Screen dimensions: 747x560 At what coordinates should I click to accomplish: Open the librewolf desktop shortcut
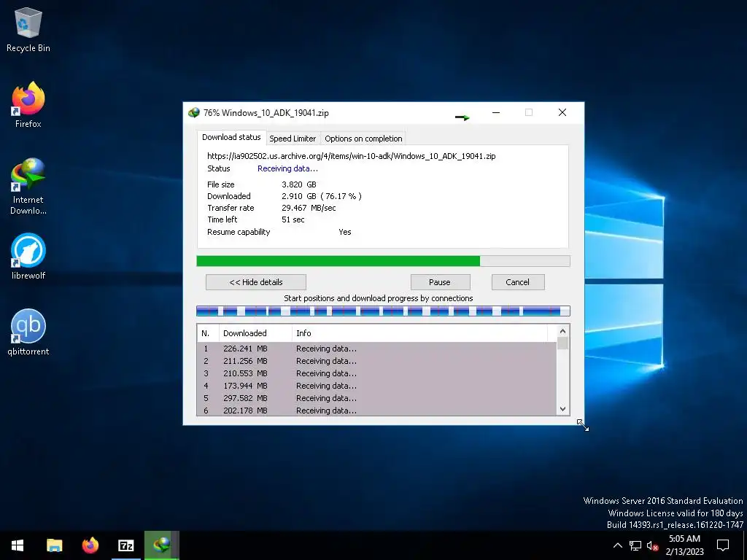28,257
